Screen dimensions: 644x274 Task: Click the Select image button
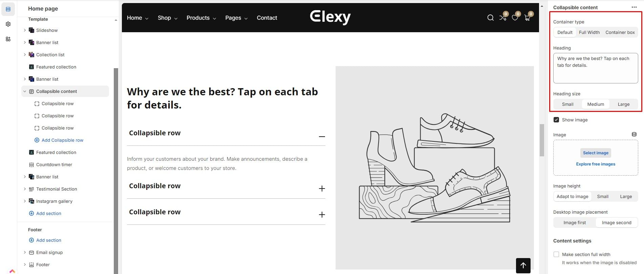(x=596, y=153)
